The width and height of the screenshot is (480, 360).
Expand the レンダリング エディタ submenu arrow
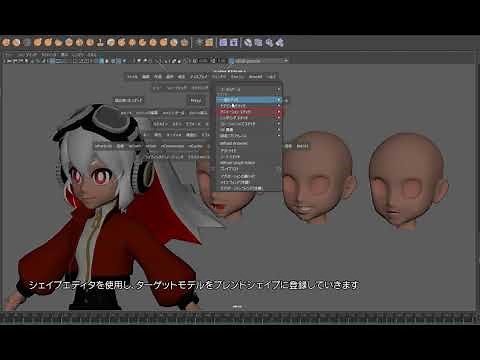[x=279, y=118]
